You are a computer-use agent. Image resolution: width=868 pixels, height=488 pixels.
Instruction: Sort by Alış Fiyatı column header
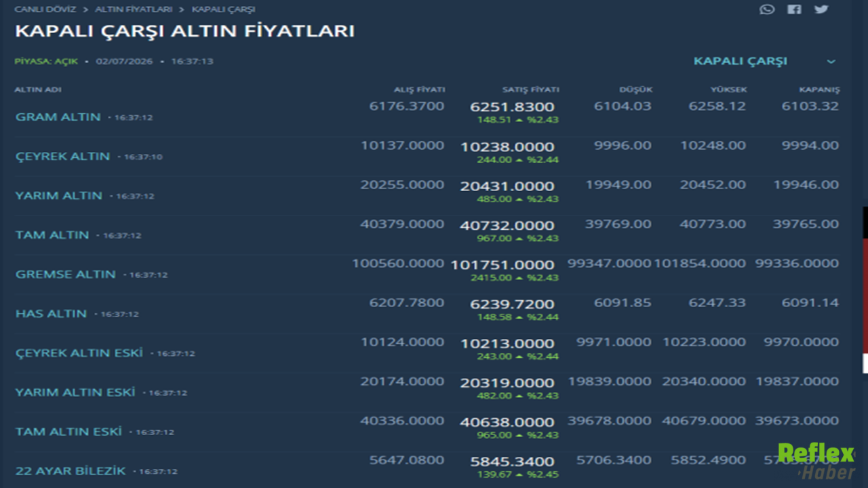[x=420, y=89]
